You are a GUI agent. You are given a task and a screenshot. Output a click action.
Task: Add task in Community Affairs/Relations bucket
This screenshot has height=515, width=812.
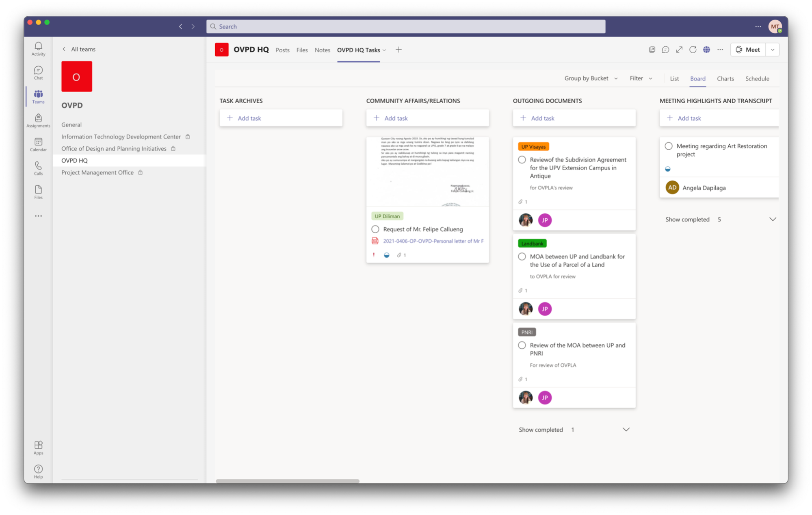point(427,118)
